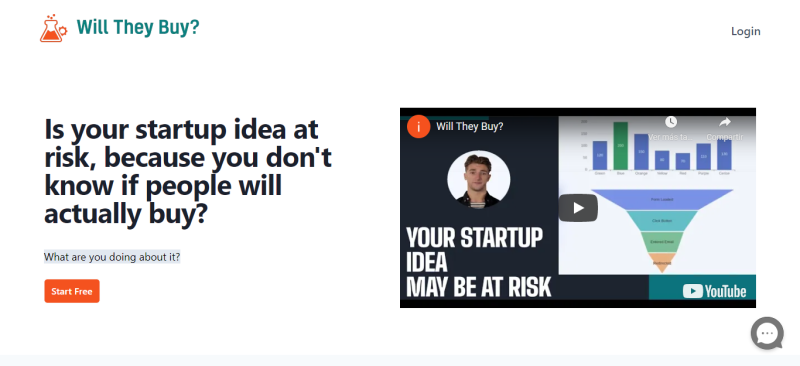Image resolution: width=800 pixels, height=366 pixels.
Task: Click the funnel chart's top blue segment
Action: click(x=662, y=200)
